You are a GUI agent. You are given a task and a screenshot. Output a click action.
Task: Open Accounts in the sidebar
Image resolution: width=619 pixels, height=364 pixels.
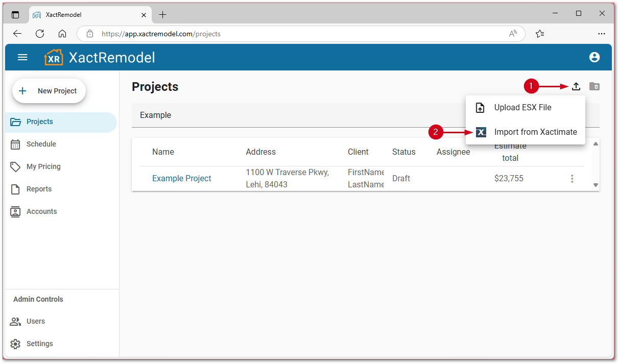coord(61,212)
